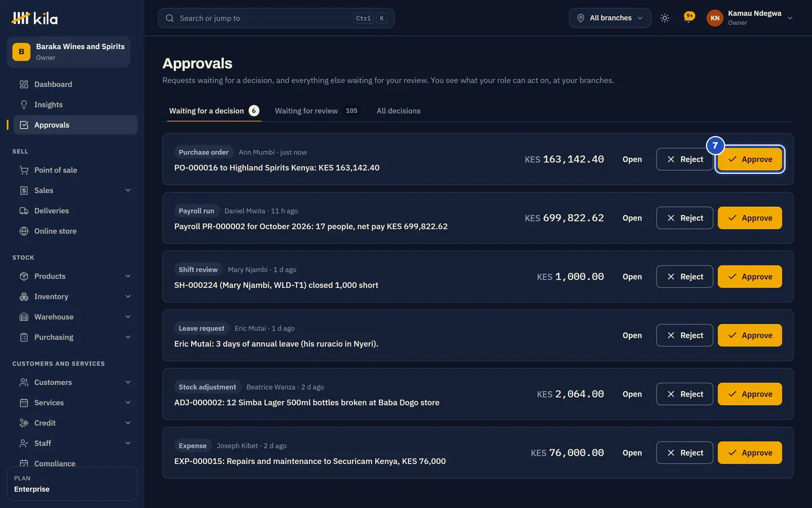Select Waiting for a decision tab

tap(214, 111)
